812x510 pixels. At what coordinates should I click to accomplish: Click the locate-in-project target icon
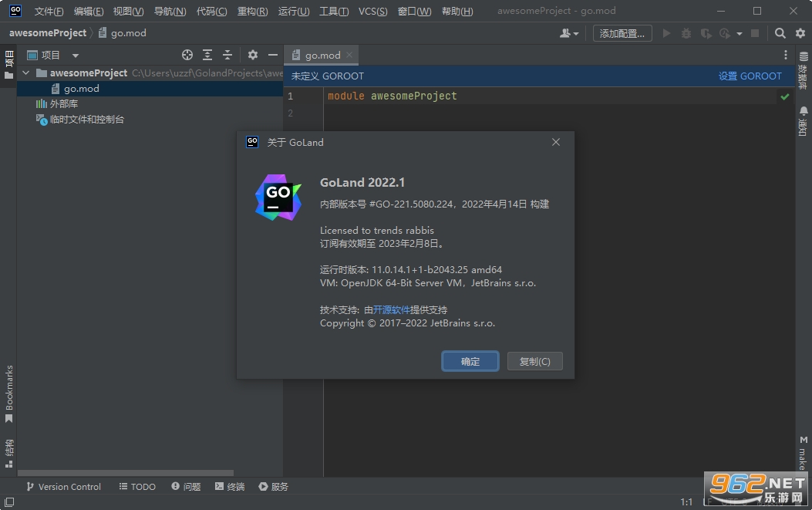(x=187, y=55)
